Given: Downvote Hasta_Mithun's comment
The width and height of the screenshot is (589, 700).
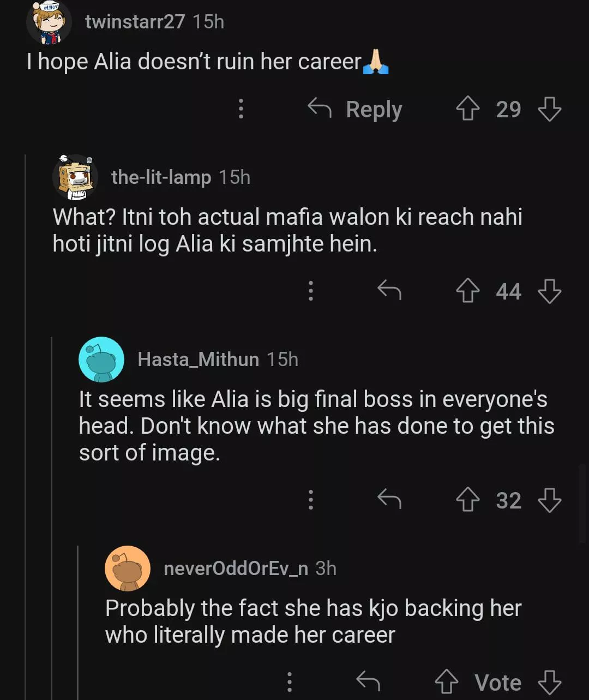Looking at the screenshot, I should pos(549,500).
